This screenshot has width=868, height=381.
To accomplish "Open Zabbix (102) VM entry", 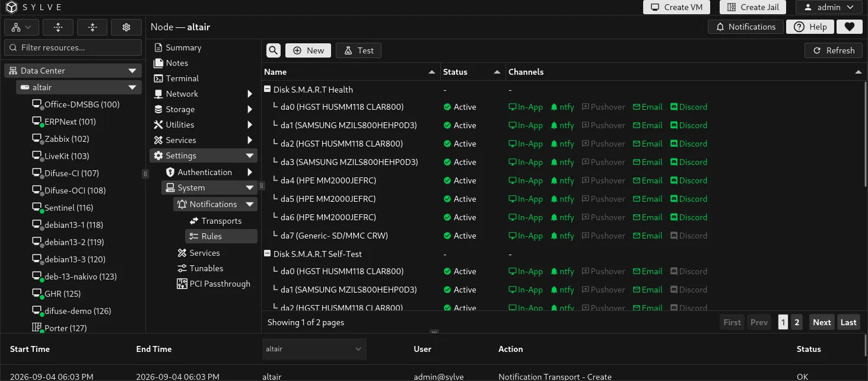I will (x=61, y=139).
